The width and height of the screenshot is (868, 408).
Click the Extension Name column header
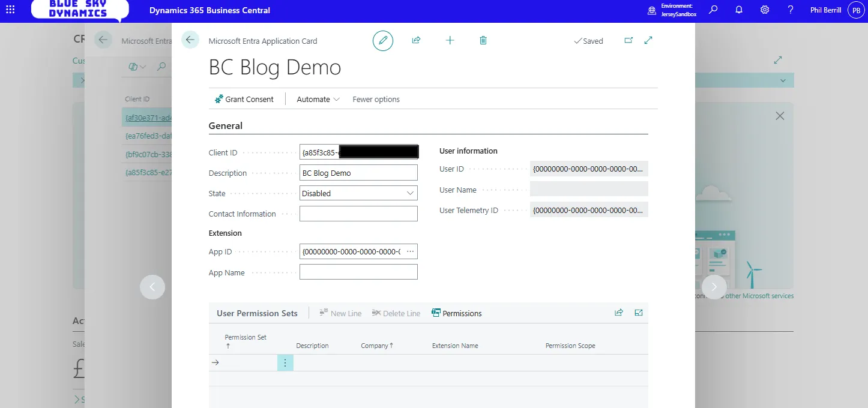click(455, 346)
